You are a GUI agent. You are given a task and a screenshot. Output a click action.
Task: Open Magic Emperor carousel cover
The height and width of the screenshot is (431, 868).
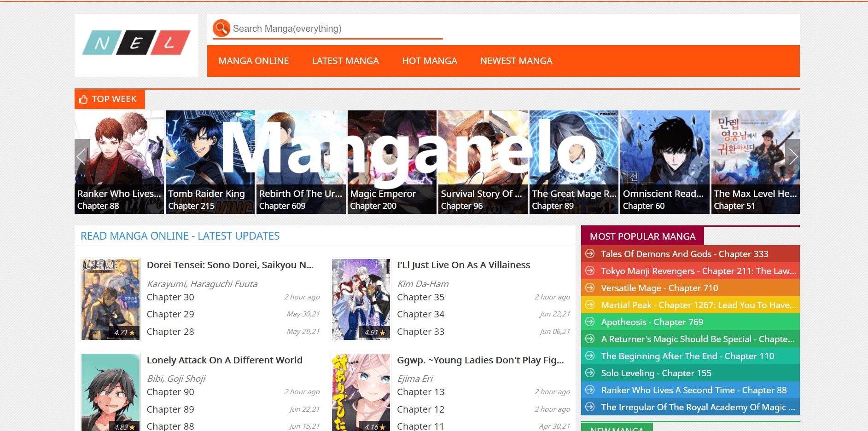(x=392, y=162)
